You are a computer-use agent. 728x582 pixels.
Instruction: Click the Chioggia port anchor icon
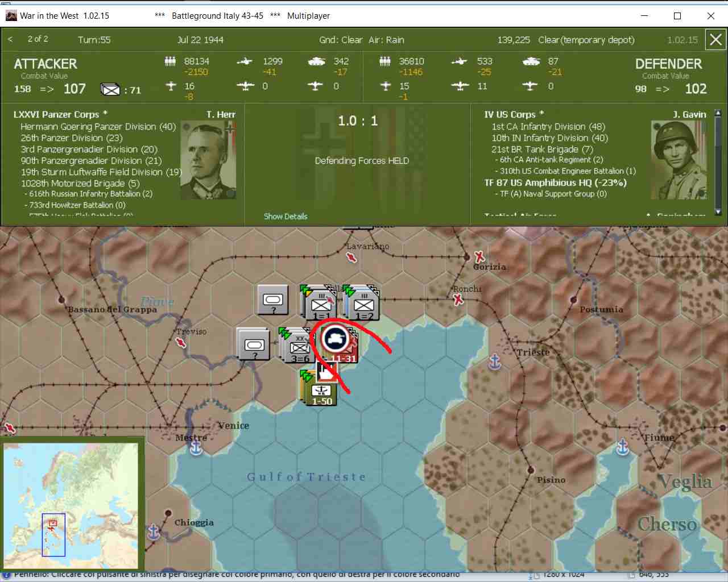coord(153,532)
